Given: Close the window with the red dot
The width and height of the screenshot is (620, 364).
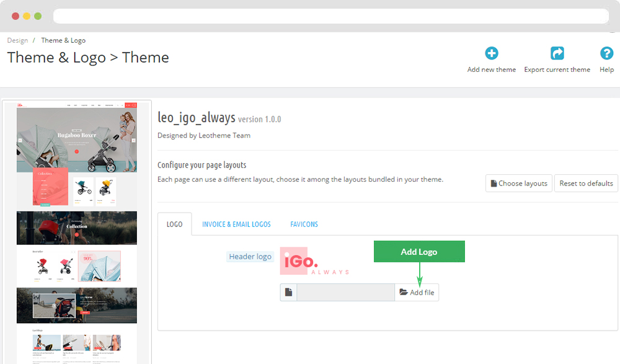Looking at the screenshot, I should coord(15,16).
